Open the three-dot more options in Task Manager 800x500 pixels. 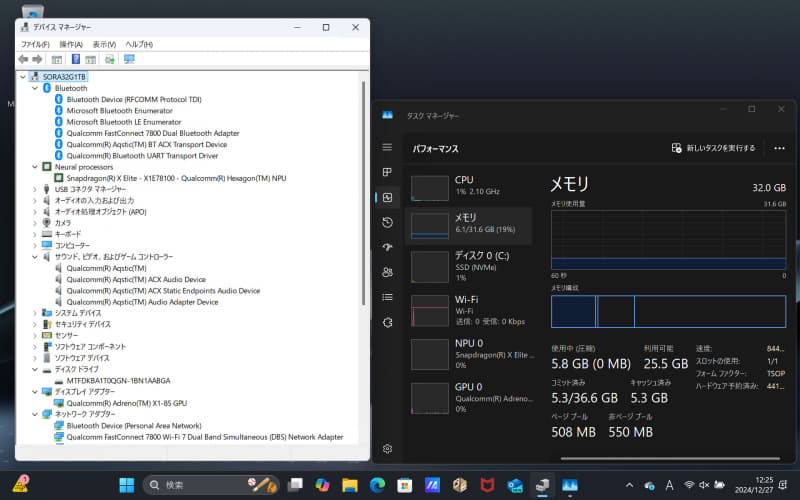(x=779, y=148)
